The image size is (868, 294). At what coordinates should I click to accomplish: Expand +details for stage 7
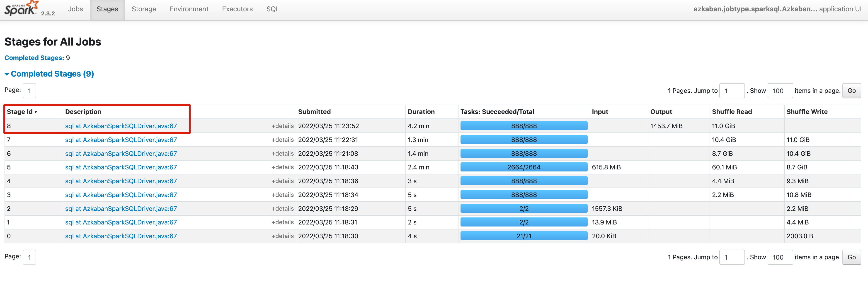pos(282,140)
